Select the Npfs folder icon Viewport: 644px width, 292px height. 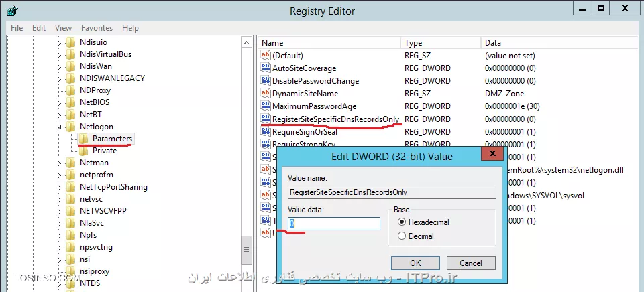pyautogui.click(x=70, y=235)
